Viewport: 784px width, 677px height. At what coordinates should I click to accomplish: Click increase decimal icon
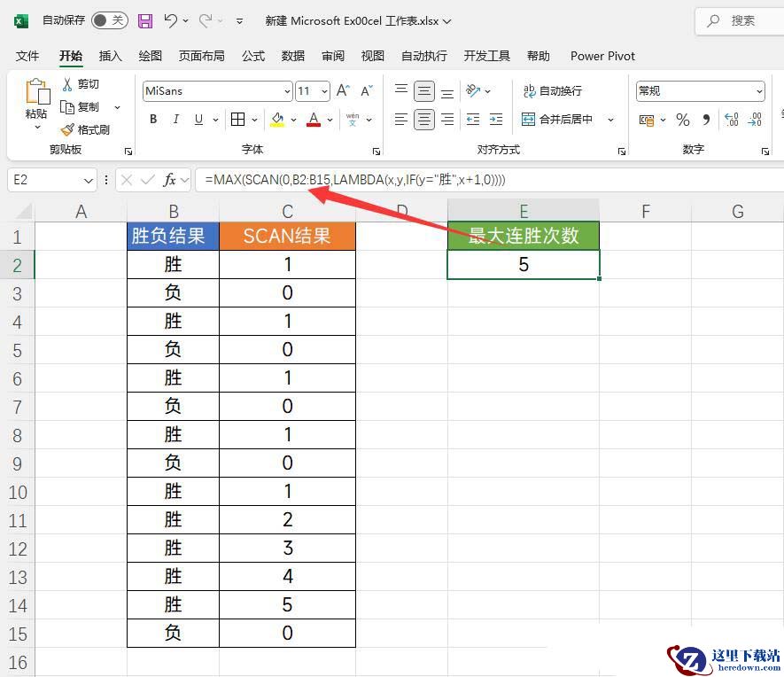pos(731,120)
